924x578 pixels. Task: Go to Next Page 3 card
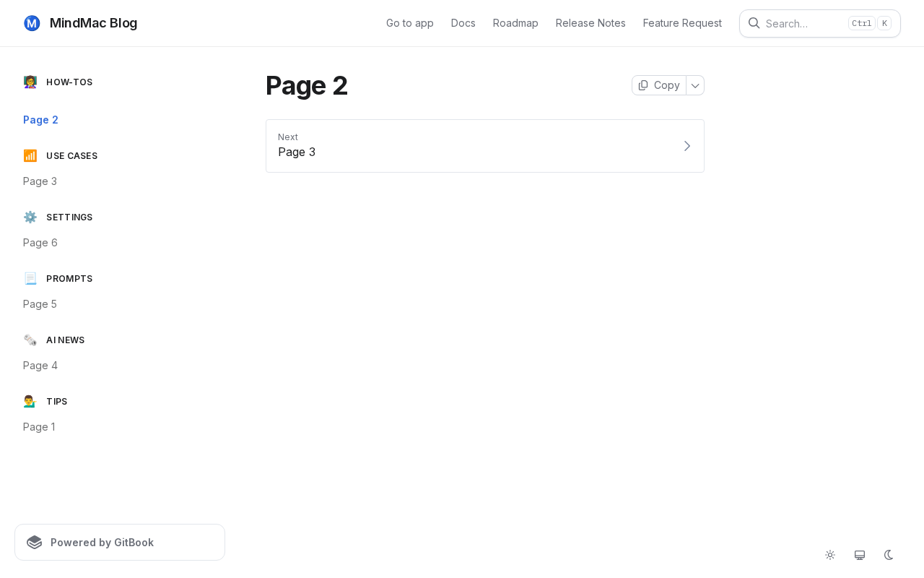[x=485, y=146]
